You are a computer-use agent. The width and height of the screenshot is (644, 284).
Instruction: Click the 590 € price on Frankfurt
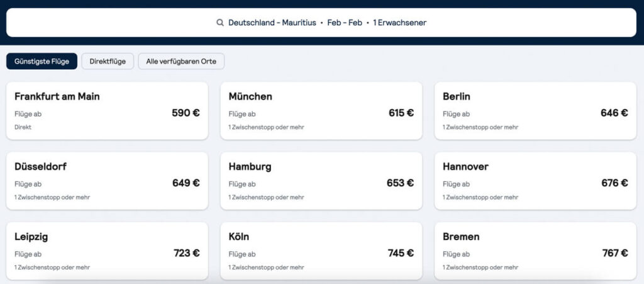point(186,113)
